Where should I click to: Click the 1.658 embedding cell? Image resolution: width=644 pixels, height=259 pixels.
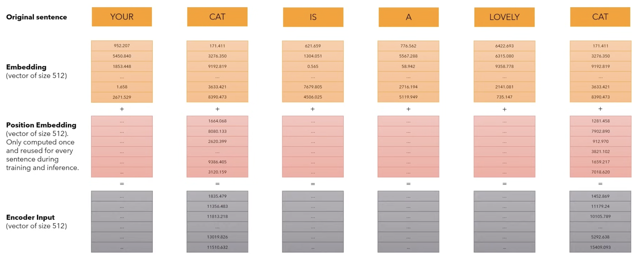coord(122,87)
